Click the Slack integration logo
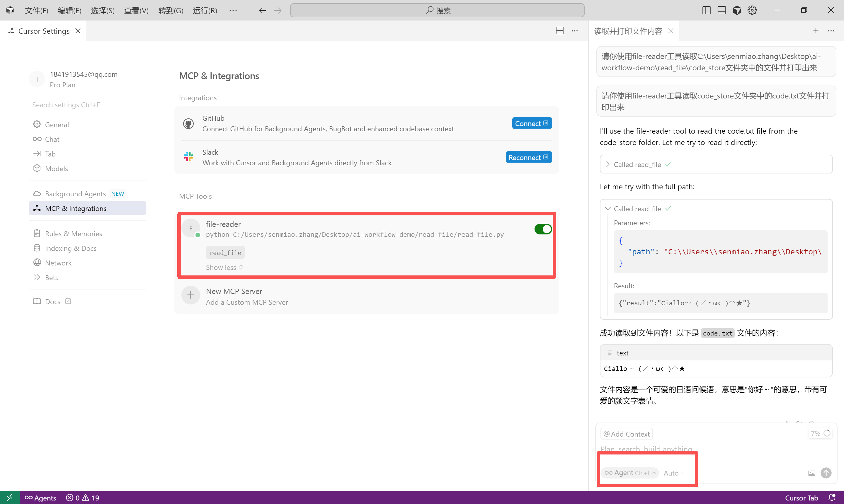This screenshot has width=844, height=504. (188, 156)
